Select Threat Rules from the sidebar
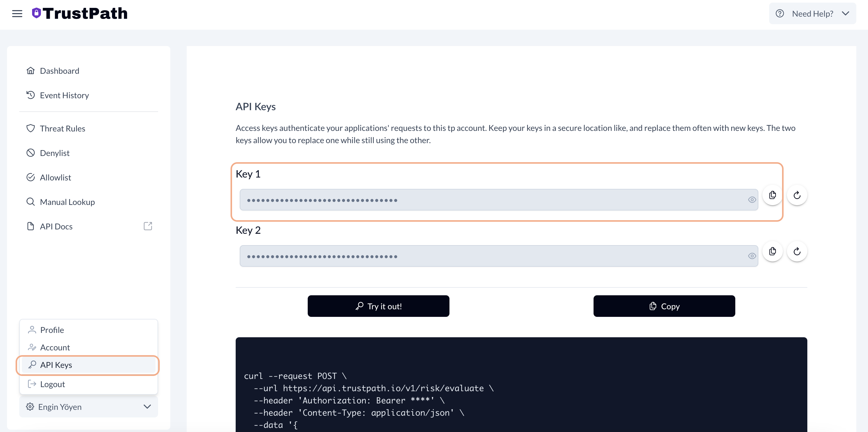Screen dimensions: 868x432 62,128
